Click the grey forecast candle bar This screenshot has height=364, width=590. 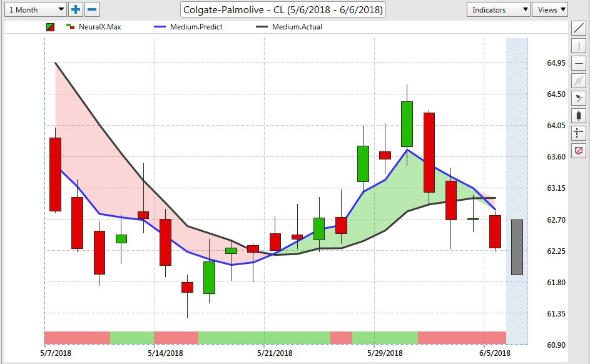click(x=517, y=248)
